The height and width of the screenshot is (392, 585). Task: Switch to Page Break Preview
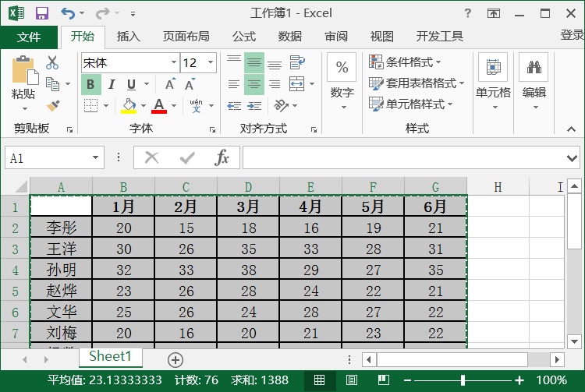383,380
